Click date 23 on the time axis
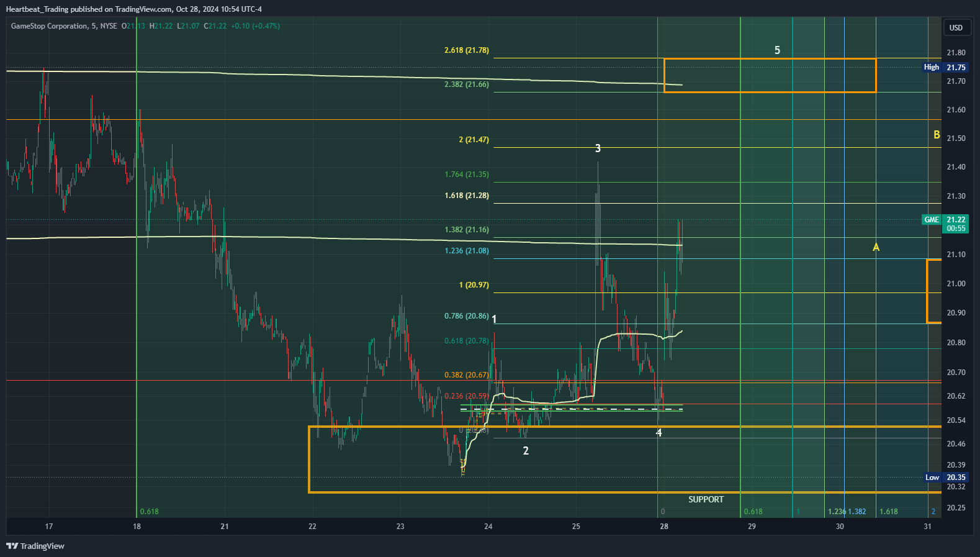Viewport: 980px width, 557px height. [x=400, y=527]
